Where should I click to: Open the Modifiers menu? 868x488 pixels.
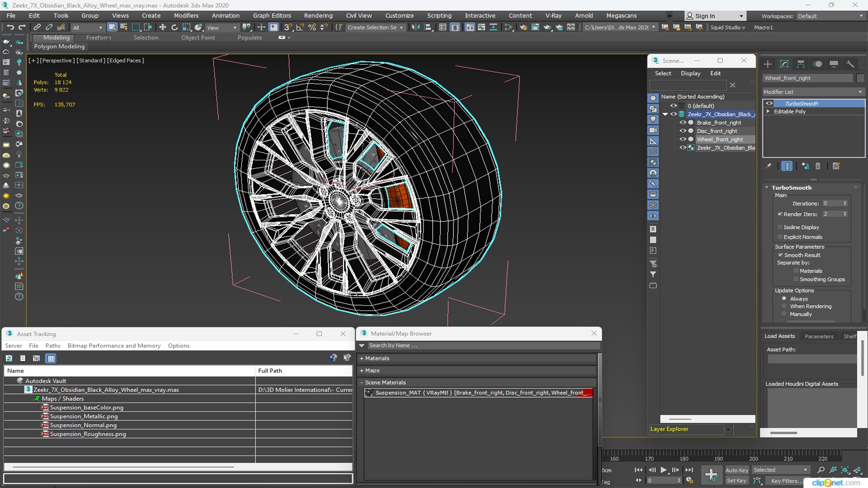pos(186,16)
